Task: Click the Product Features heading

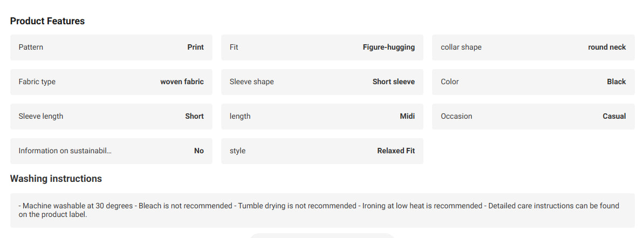Action: pyautogui.click(x=47, y=21)
